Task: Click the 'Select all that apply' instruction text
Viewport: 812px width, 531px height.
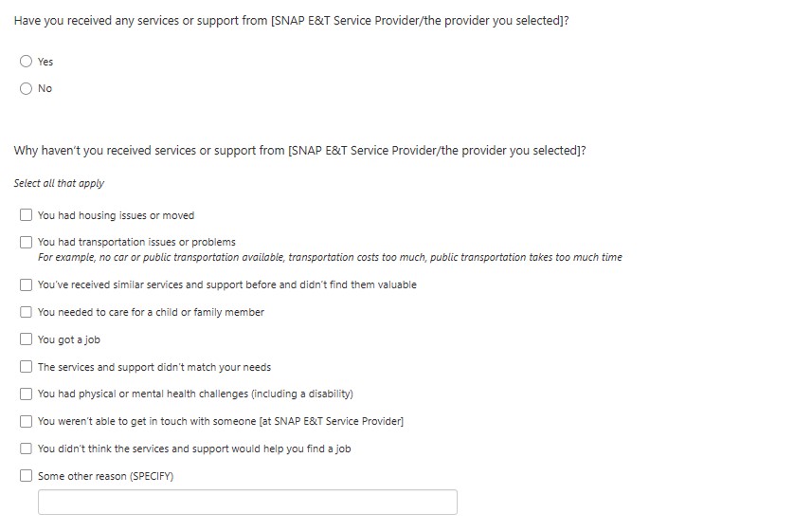Action: pyautogui.click(x=59, y=183)
